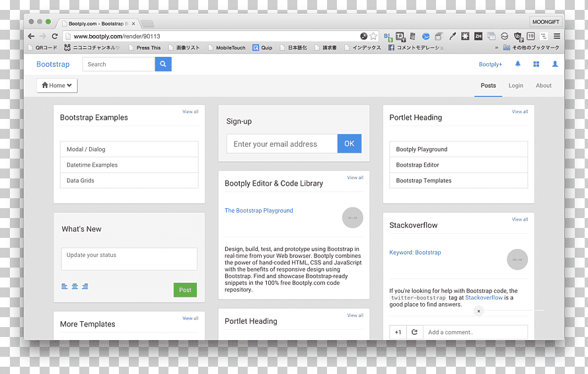Open the Quip bookmark
The width and height of the screenshot is (588, 374).
262,48
